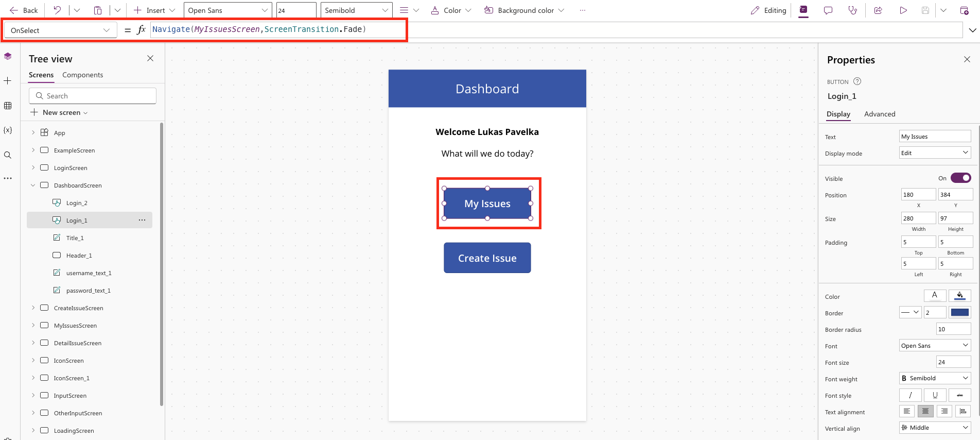
Task: Click the border color swatch
Action: [x=960, y=313]
